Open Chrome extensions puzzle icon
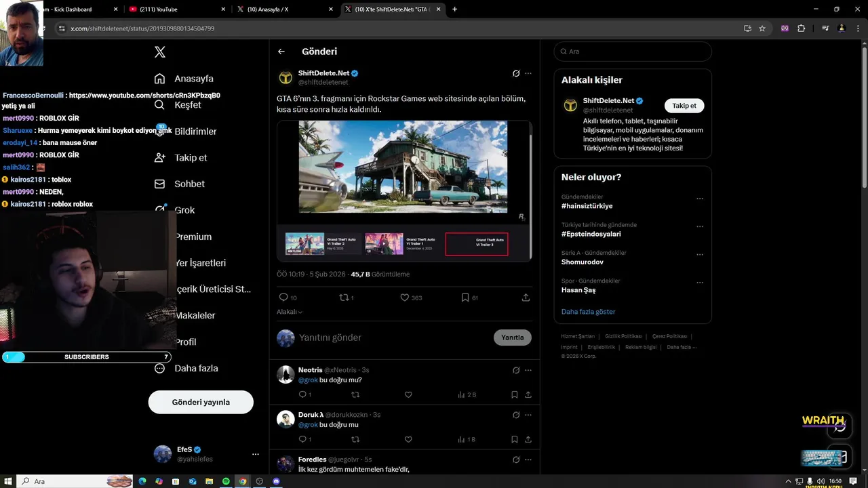Viewport: 868px width, 488px height. point(802,28)
